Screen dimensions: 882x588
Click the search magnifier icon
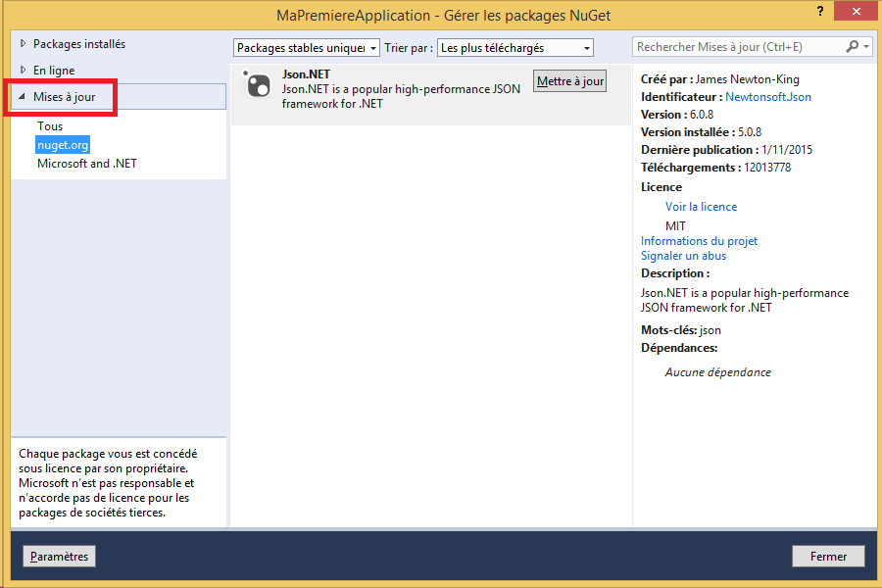point(853,47)
